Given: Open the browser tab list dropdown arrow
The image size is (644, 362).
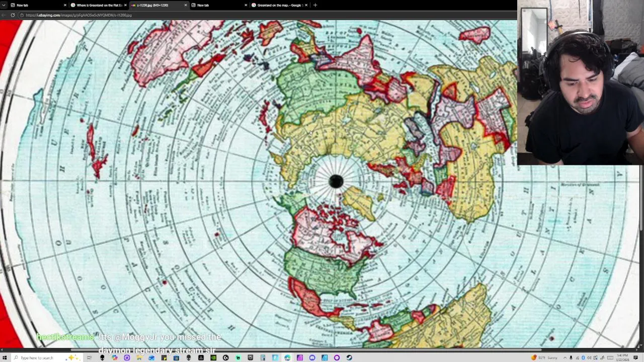Looking at the screenshot, I should (x=4, y=5).
